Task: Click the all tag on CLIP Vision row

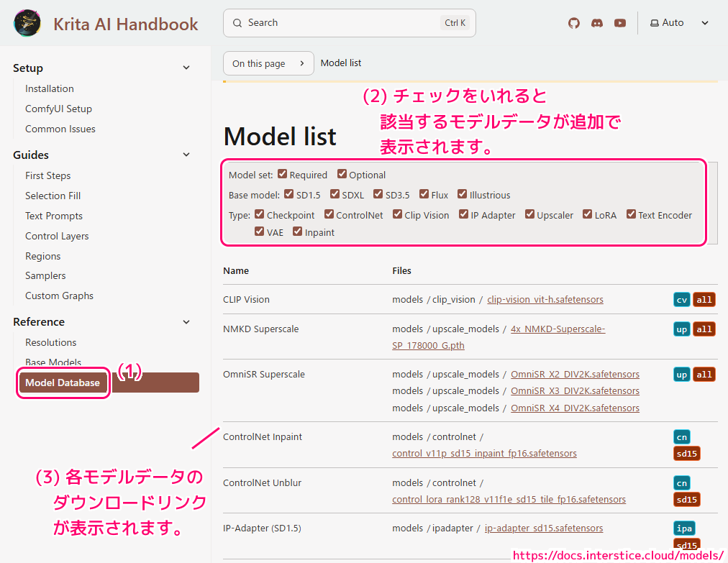Action: pos(704,300)
